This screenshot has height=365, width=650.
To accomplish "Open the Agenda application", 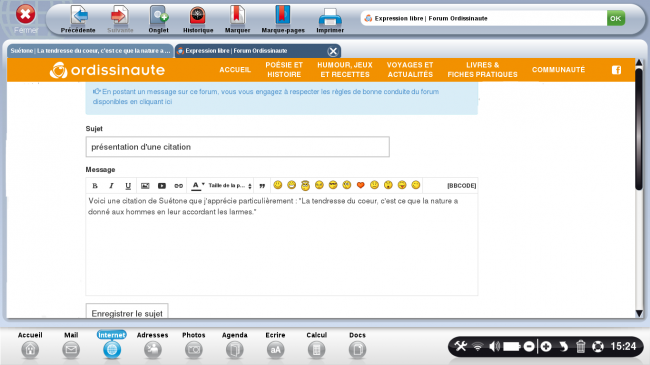I will (235, 345).
